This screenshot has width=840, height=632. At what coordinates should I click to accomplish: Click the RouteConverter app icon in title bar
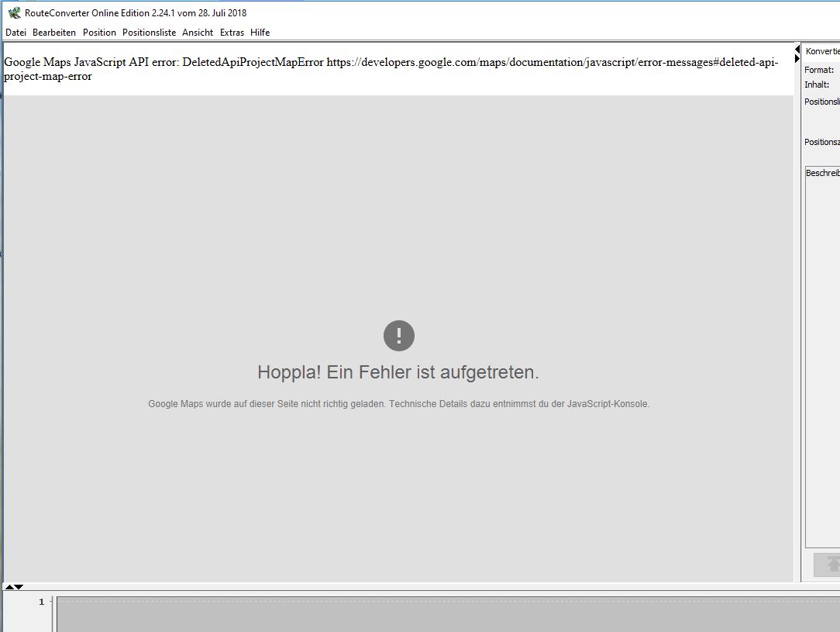point(14,12)
